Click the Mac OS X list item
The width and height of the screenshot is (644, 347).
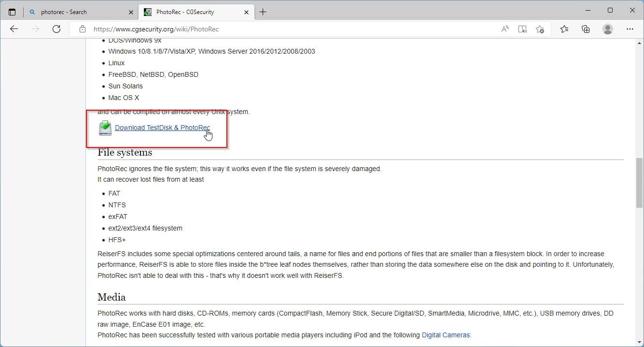point(124,98)
